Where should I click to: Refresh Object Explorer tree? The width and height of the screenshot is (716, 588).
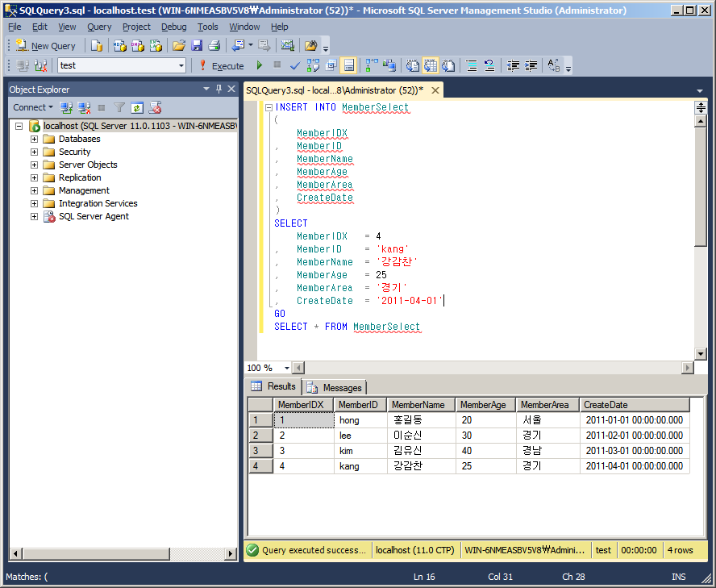point(137,108)
